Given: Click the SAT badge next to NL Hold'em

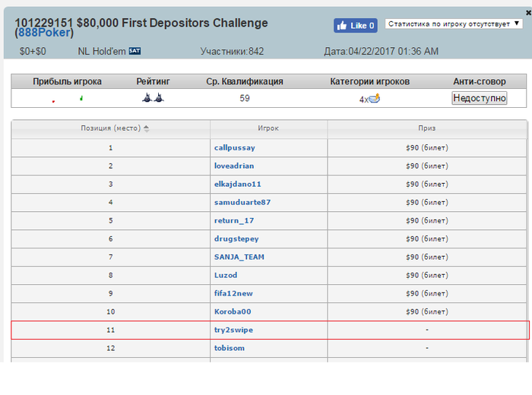Looking at the screenshot, I should click(135, 51).
